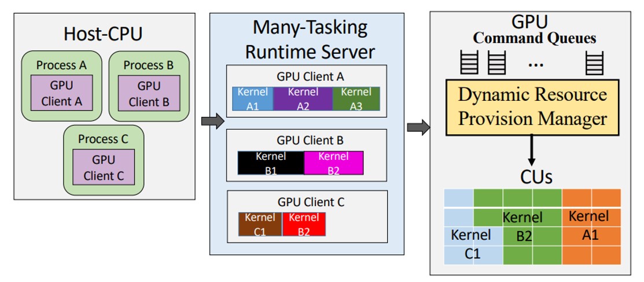Click the Many-Tasking Runtime Server title
This screenshot has height=282, width=644.
(x=310, y=39)
